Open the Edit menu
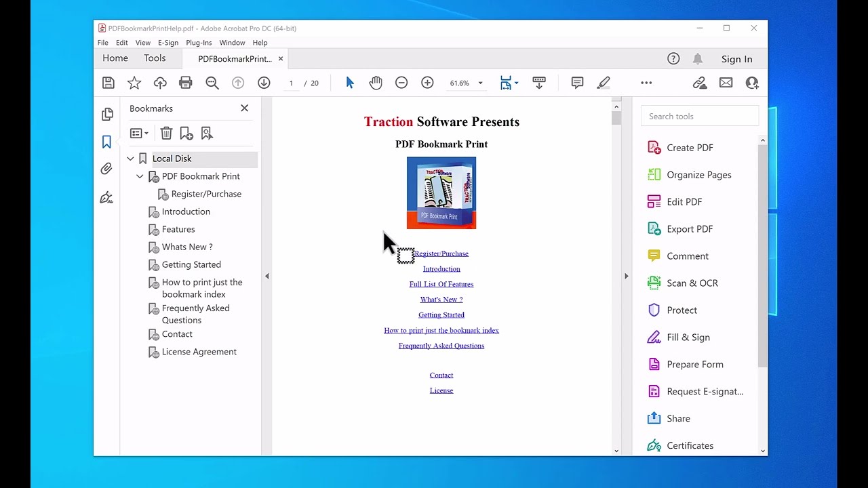Viewport: 868px width, 488px height. 122,43
